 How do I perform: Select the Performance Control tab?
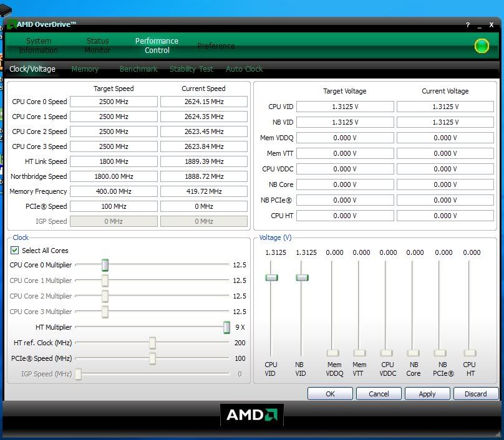[157, 45]
